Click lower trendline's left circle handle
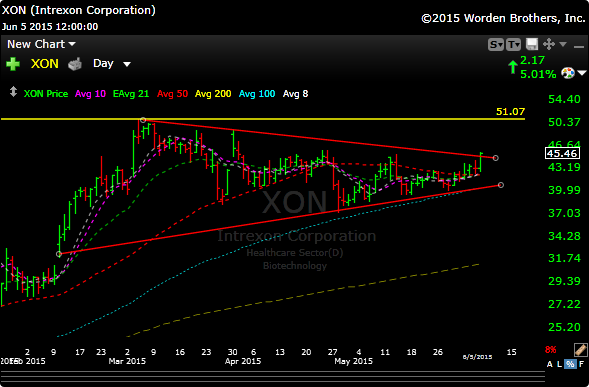Viewport: 589px width, 387px height. [59, 254]
